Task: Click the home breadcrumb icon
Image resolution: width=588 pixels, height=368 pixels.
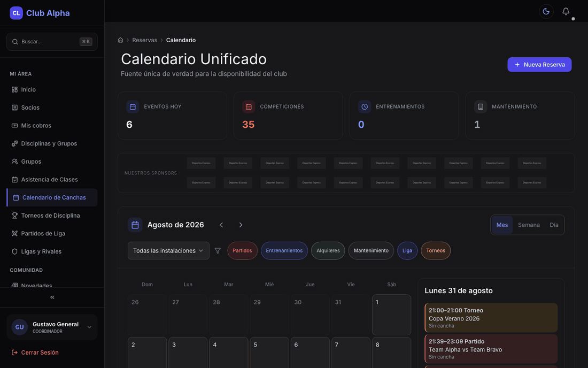Action: (x=120, y=40)
